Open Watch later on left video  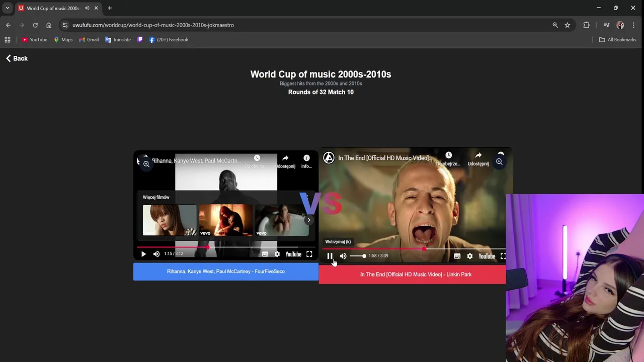click(257, 161)
